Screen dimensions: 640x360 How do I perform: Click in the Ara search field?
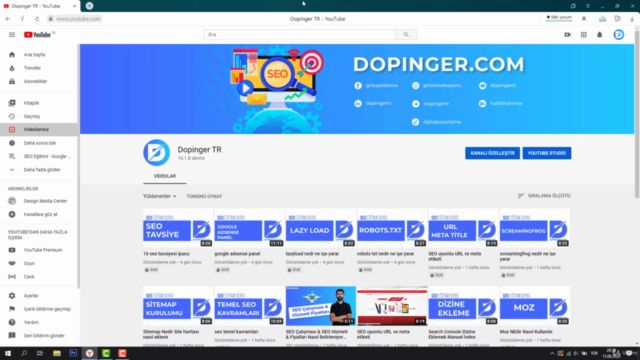300,35
